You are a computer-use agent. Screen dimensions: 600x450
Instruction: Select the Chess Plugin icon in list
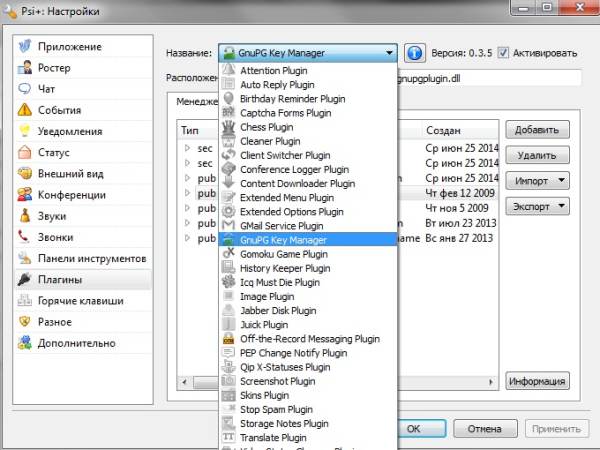228,128
